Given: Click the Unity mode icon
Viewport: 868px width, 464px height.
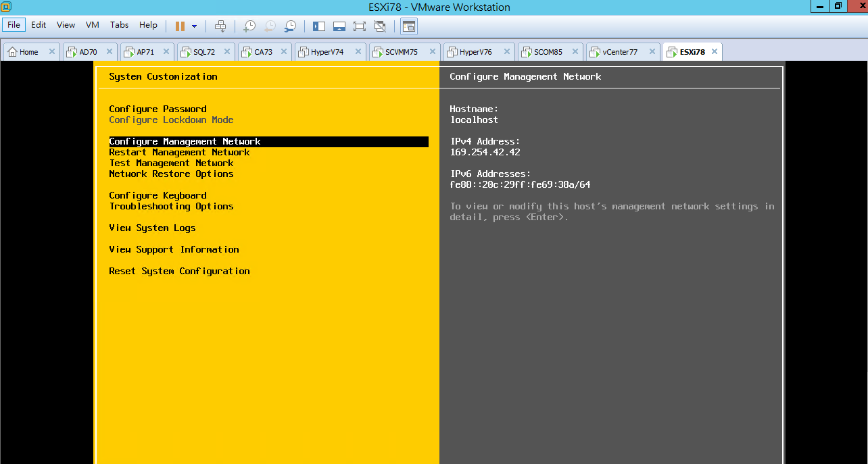Looking at the screenshot, I should tap(380, 26).
